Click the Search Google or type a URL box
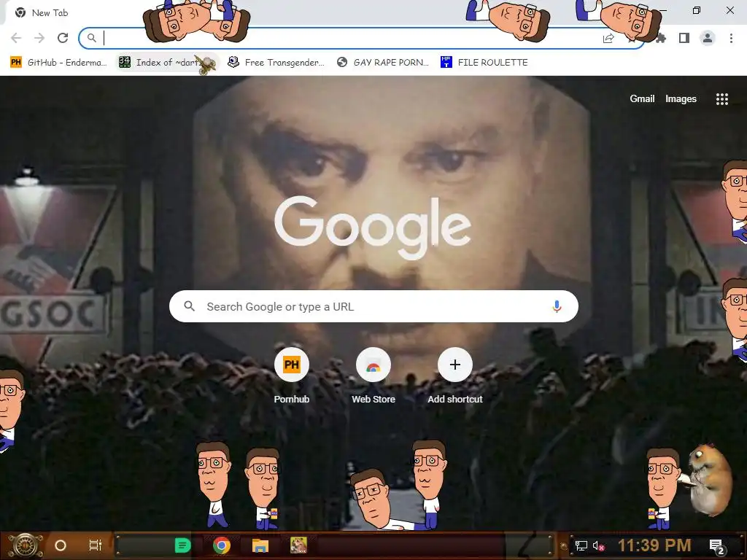This screenshot has width=747, height=560. pos(374,307)
